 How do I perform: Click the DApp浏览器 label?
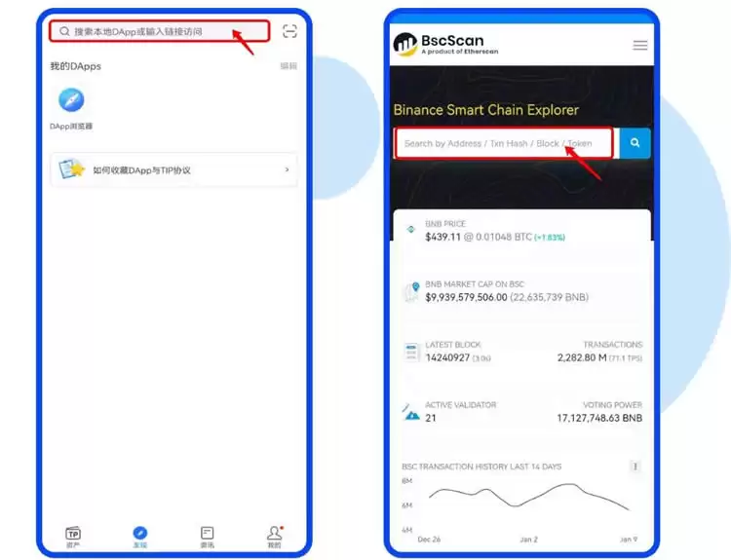(x=71, y=127)
